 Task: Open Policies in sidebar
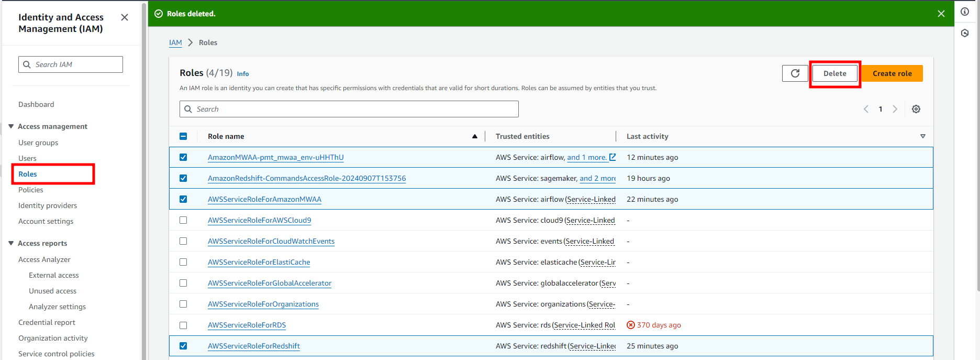(x=31, y=190)
